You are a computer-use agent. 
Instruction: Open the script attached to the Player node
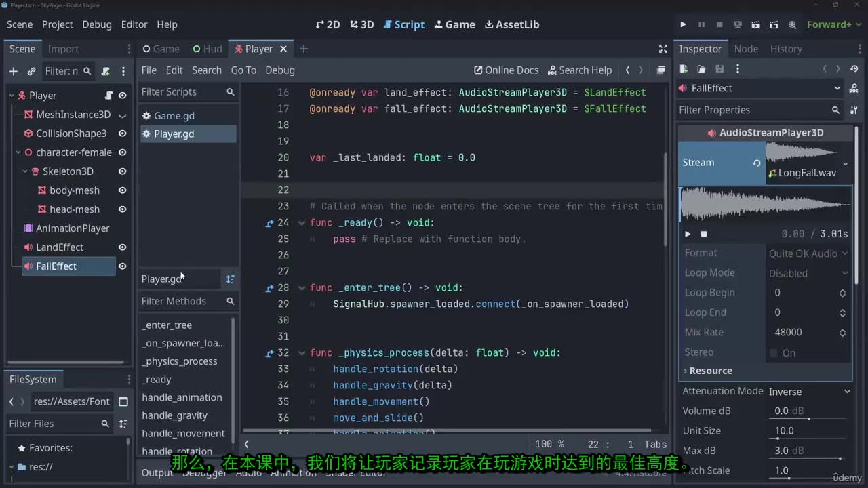click(108, 96)
